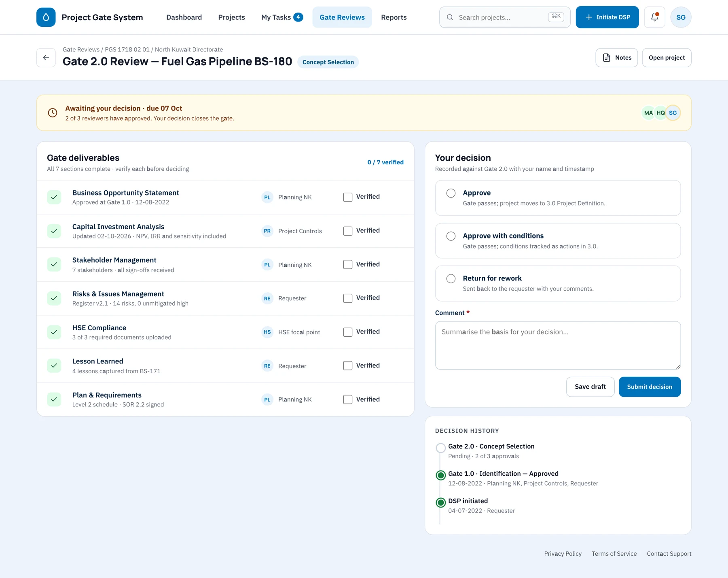Select the Approve decision option
This screenshot has width=728, height=578.
pyautogui.click(x=558, y=198)
